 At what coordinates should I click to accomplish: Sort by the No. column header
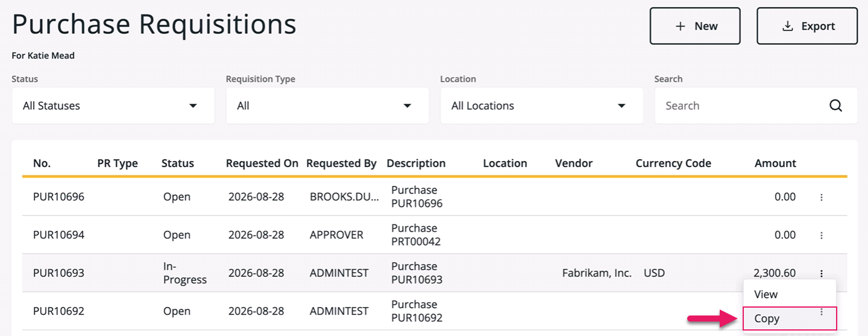(x=42, y=163)
